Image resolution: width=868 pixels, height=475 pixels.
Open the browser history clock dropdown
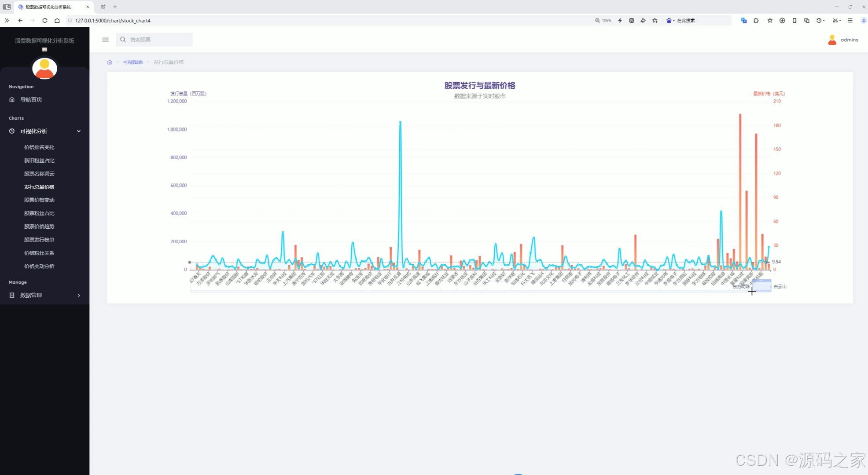pos(820,20)
